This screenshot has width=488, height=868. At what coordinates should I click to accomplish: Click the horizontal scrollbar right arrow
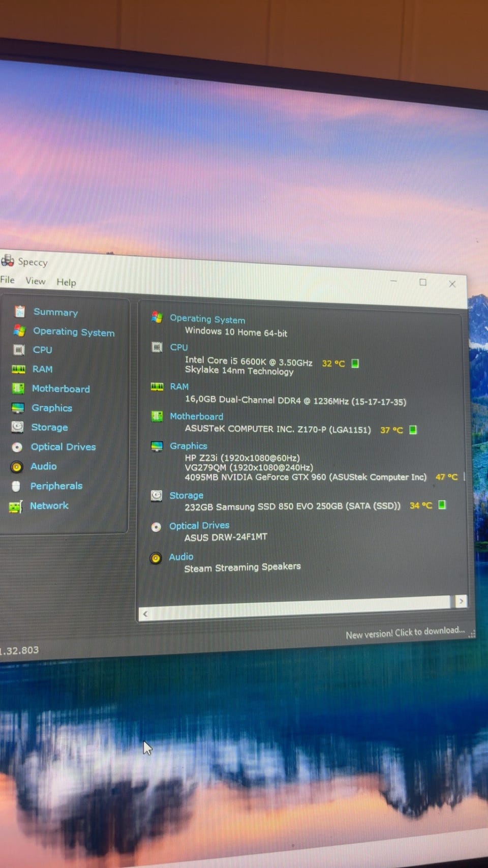(x=461, y=601)
